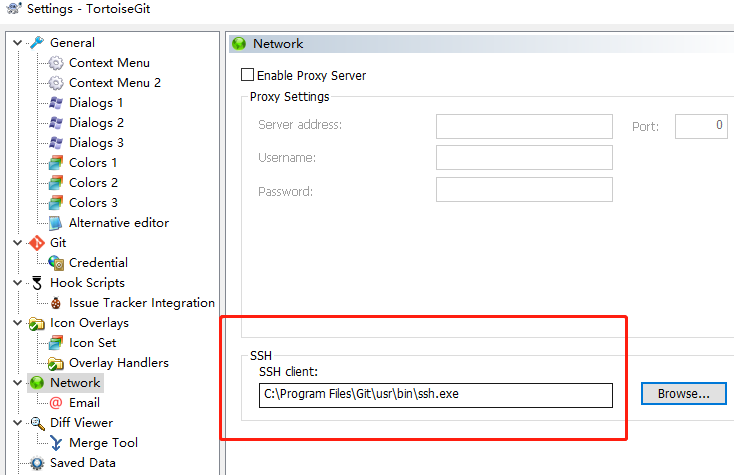The height and width of the screenshot is (475, 734).
Task: Click the Colors 2 palette icon
Action: point(56,183)
